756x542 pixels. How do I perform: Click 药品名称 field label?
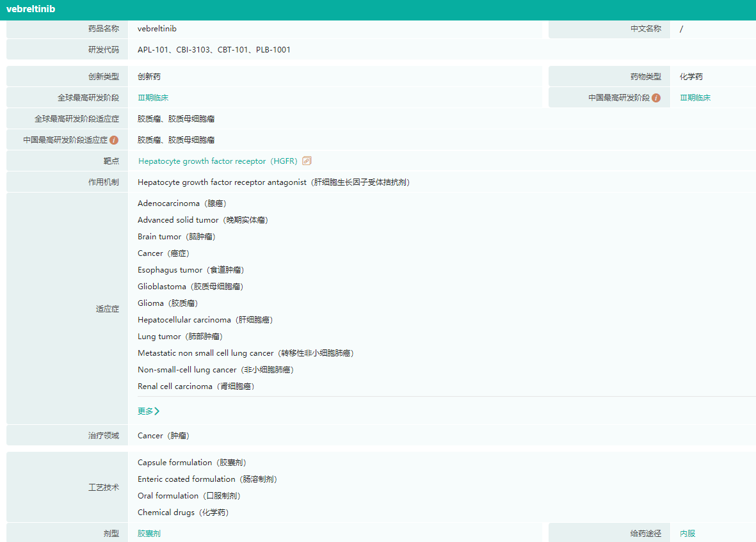[104, 29]
